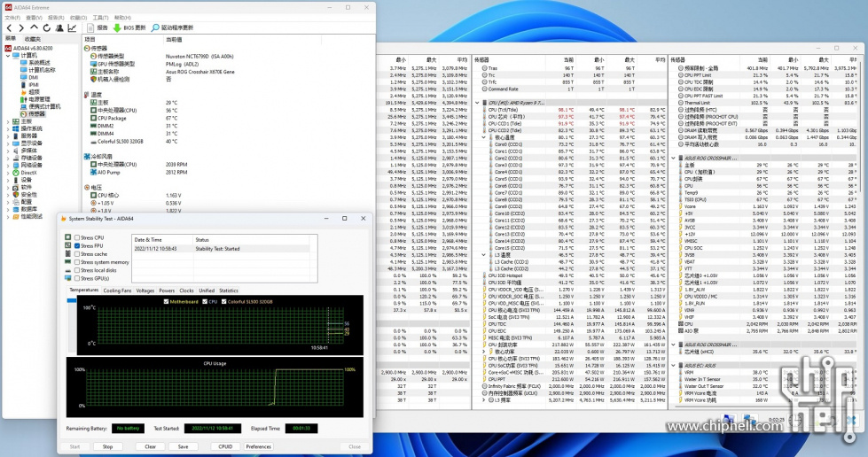Click the Stop button in stability test
868x457 pixels.
click(x=107, y=446)
